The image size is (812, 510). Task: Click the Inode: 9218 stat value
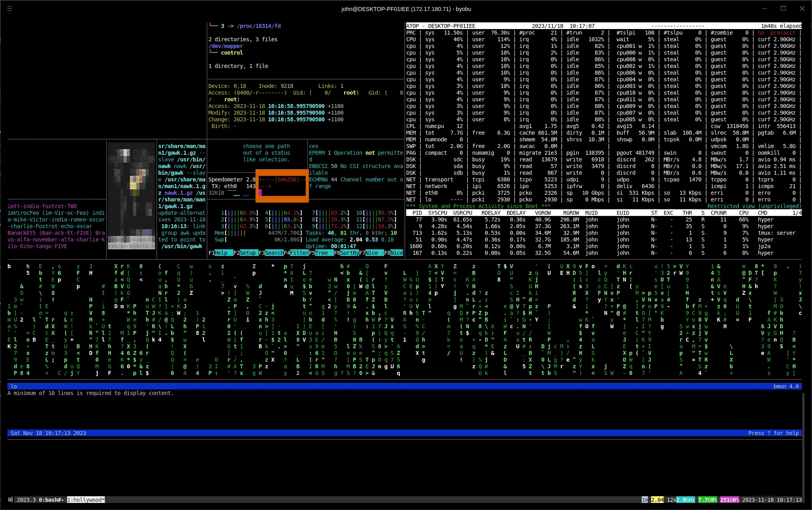276,86
